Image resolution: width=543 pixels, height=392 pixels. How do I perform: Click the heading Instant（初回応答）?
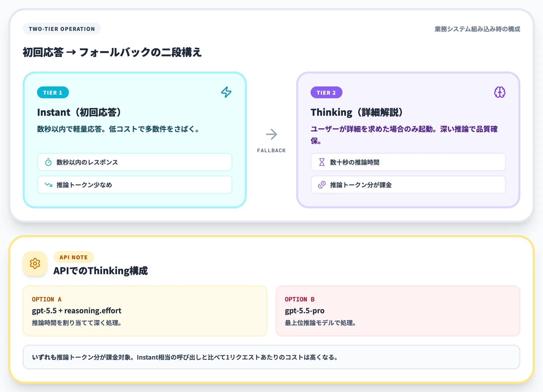(x=79, y=112)
